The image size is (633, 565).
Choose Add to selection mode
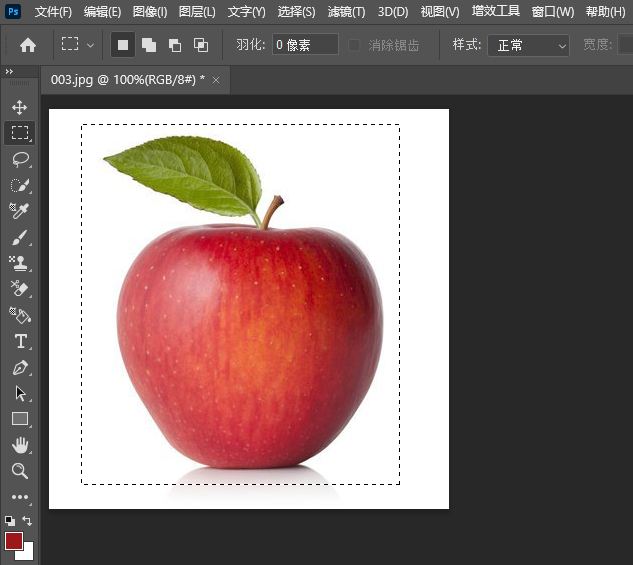[x=148, y=45]
